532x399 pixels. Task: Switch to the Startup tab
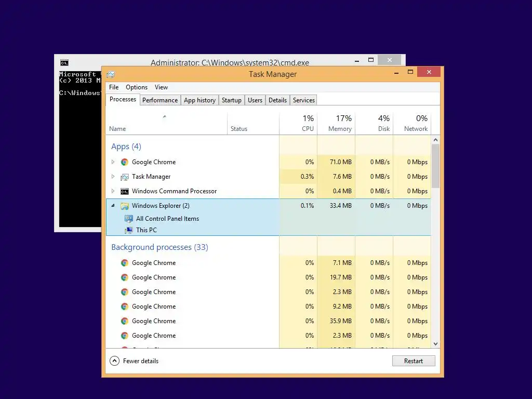tap(231, 100)
